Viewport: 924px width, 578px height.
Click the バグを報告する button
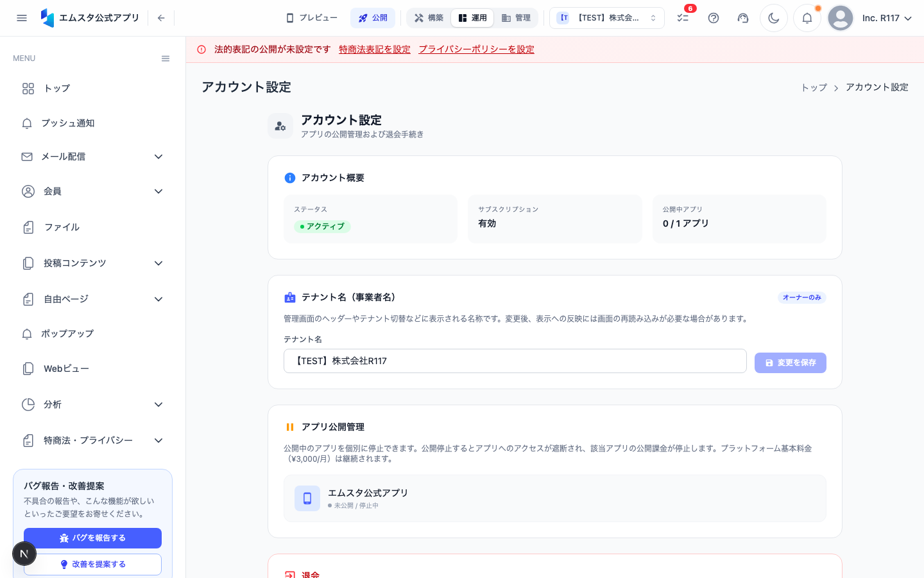coord(92,538)
